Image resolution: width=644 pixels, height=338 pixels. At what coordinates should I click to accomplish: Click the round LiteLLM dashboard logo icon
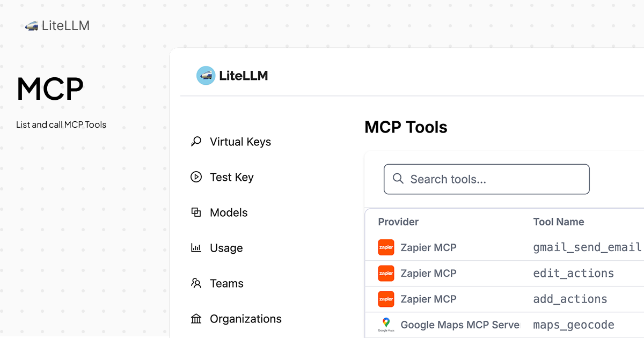(206, 76)
